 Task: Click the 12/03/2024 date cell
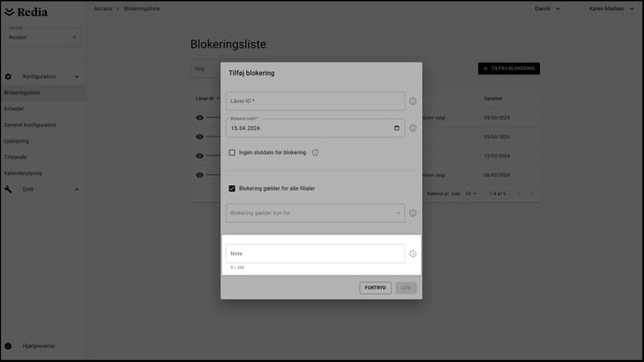[496, 156]
